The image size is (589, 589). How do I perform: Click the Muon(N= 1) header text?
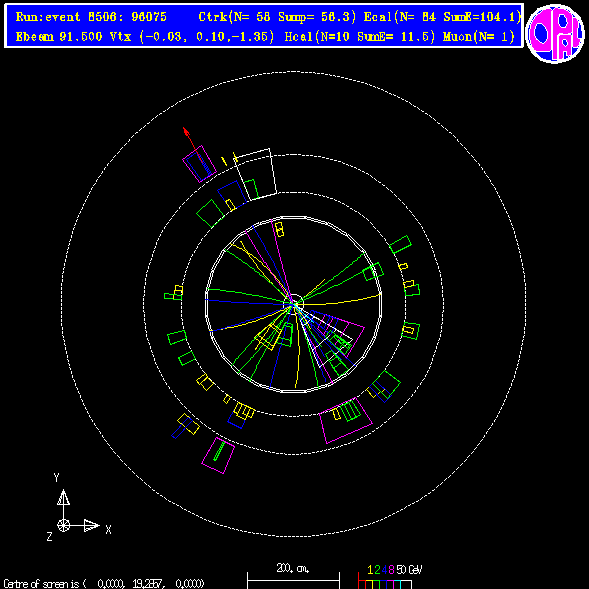coord(479,36)
